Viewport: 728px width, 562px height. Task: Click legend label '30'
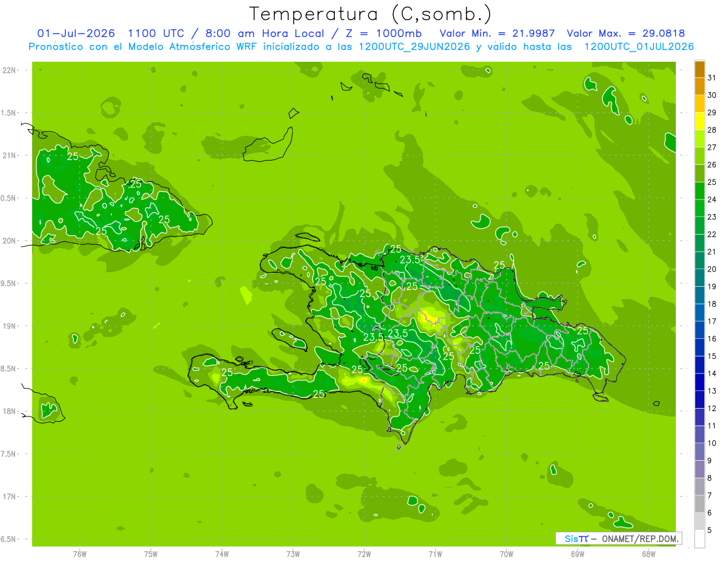tap(712, 95)
